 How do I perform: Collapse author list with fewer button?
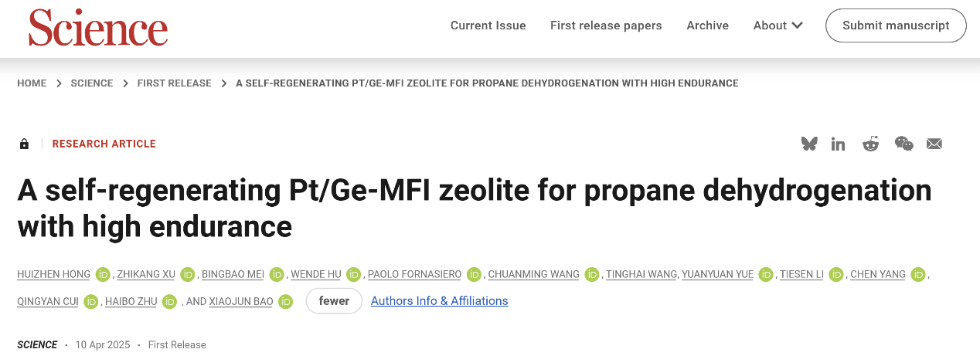click(334, 301)
